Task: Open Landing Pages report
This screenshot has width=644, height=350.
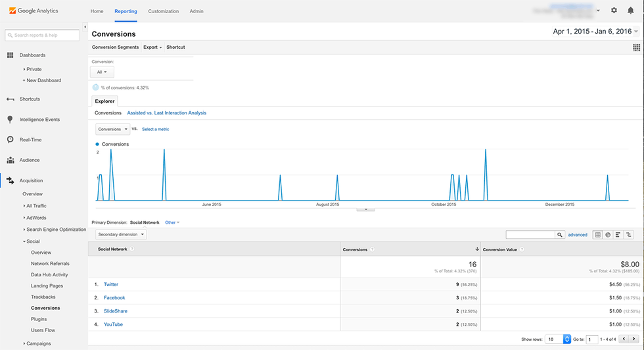Action: pyautogui.click(x=47, y=286)
